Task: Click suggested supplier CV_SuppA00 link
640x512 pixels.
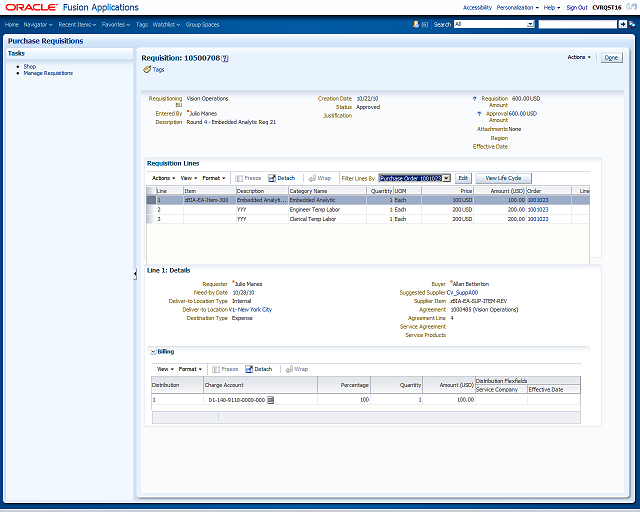Action: 462,293
